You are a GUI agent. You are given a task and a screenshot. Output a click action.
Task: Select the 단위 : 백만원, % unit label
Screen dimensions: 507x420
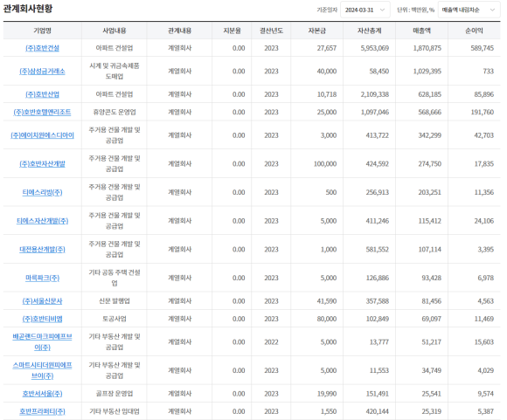[416, 10]
